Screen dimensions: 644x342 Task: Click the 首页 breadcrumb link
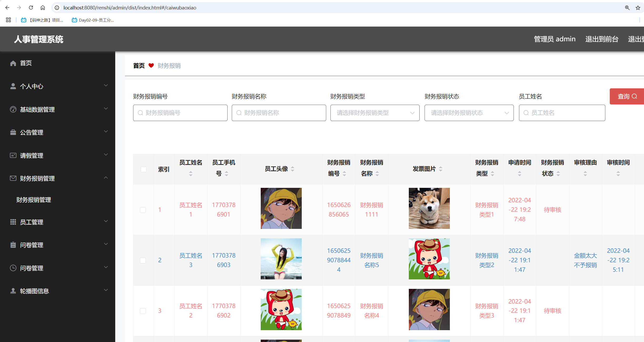[139, 66]
